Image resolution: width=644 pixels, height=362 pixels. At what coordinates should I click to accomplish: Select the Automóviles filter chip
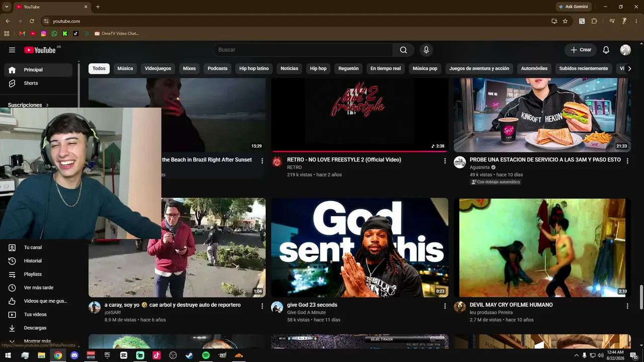(534, 68)
